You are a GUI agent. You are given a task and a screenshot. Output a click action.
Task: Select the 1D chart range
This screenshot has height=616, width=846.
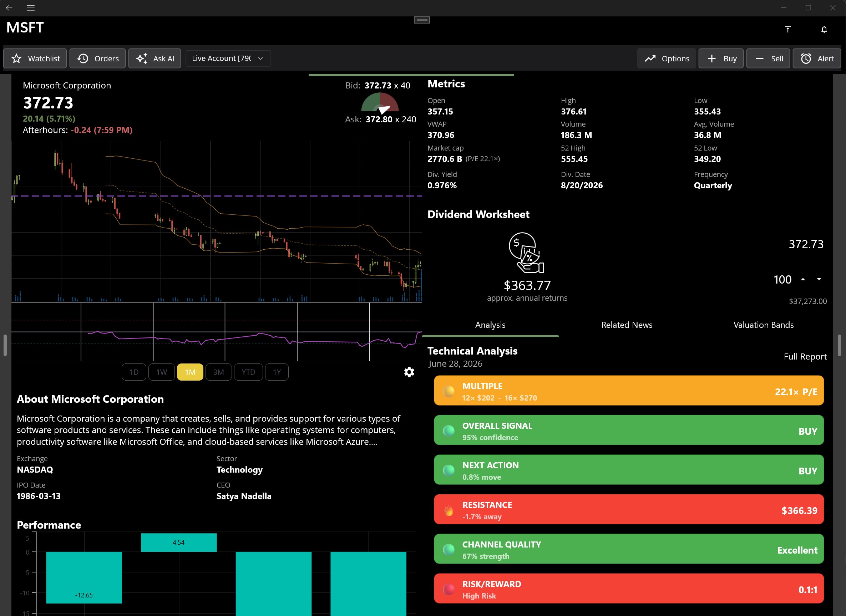tap(134, 372)
